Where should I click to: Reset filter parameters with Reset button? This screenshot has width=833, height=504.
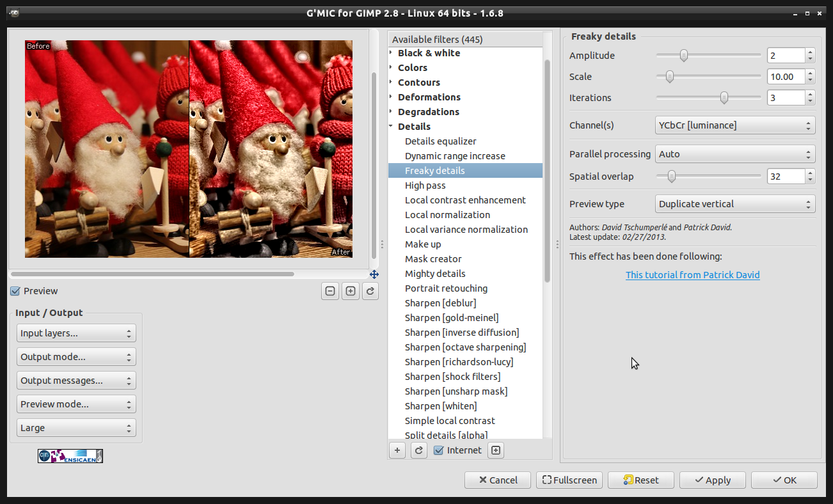(641, 480)
